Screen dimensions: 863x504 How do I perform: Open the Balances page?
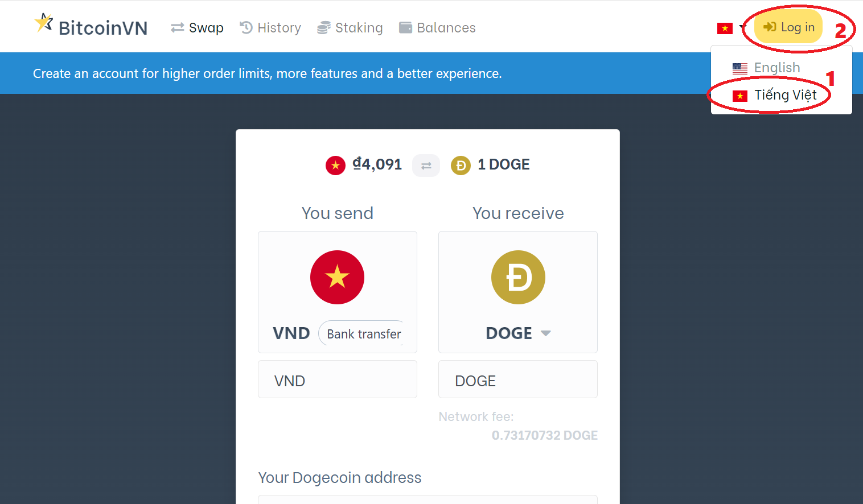(x=437, y=28)
